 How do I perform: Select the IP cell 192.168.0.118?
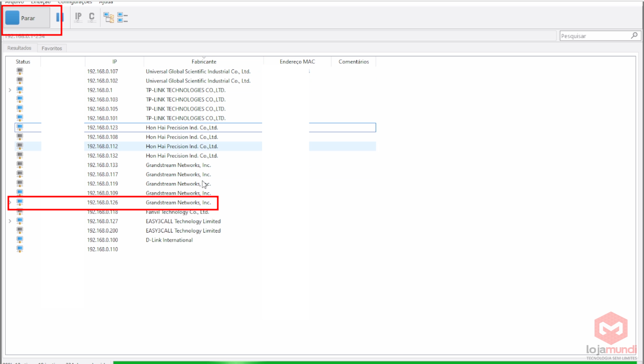pyautogui.click(x=103, y=212)
